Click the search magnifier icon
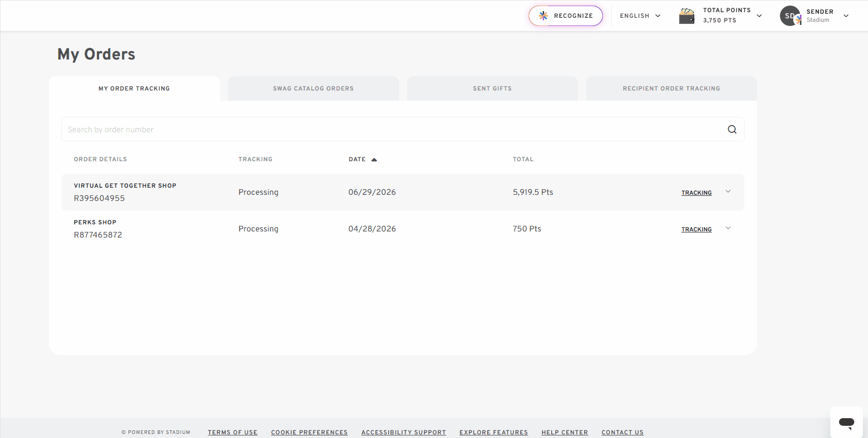This screenshot has height=438, width=868. 732,129
